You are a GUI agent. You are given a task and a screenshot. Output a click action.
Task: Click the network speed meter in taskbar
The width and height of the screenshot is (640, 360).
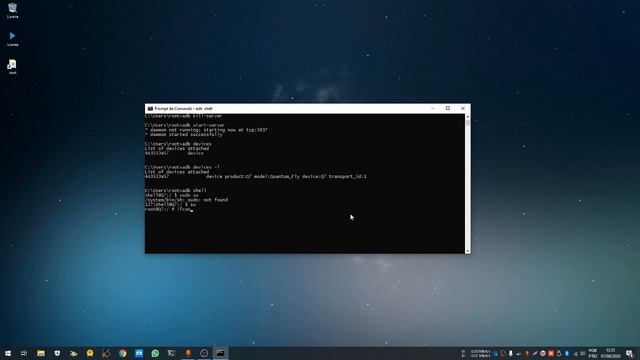(480, 353)
